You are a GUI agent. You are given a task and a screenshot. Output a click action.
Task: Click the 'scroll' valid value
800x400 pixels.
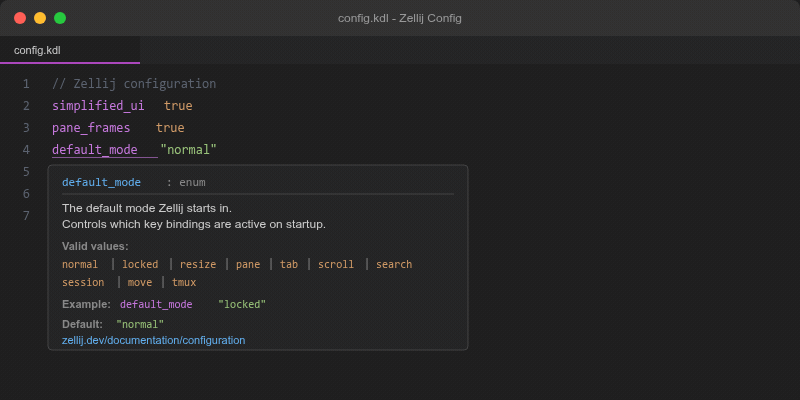coord(336,265)
